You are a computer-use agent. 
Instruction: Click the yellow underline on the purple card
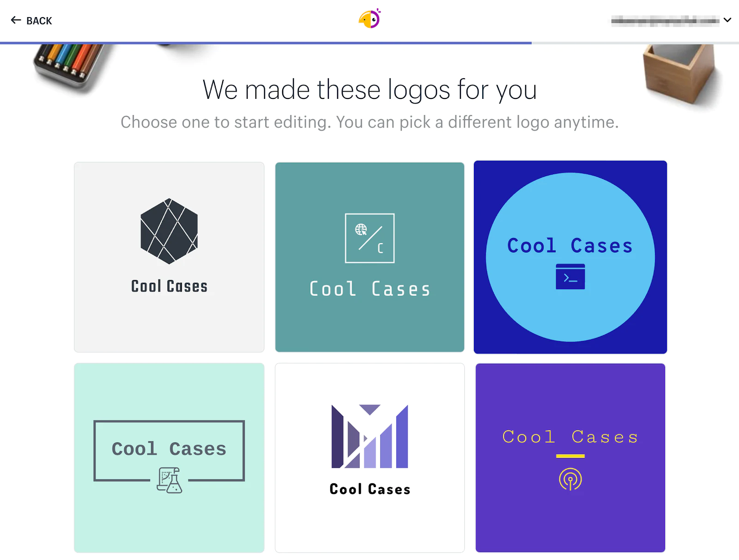(x=570, y=456)
